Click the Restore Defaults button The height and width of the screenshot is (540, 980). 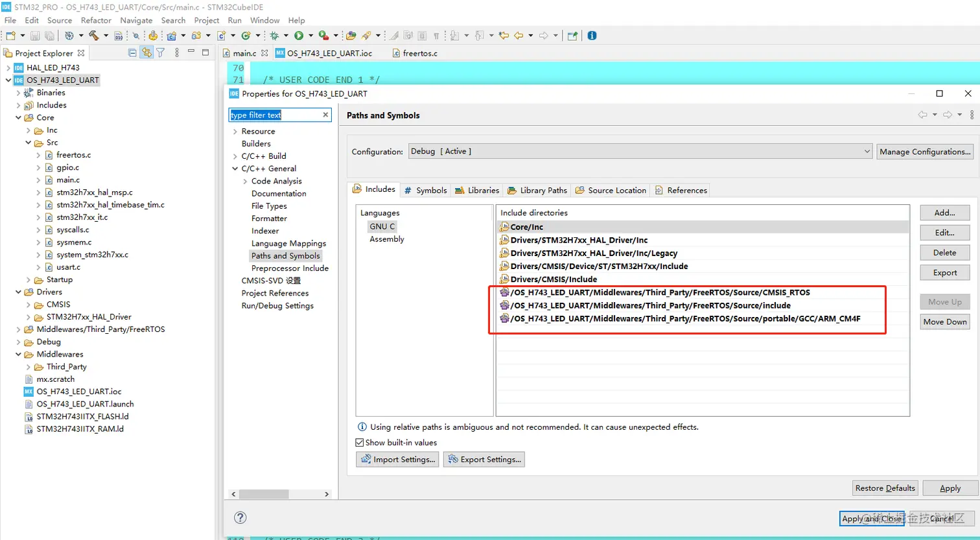coord(885,488)
